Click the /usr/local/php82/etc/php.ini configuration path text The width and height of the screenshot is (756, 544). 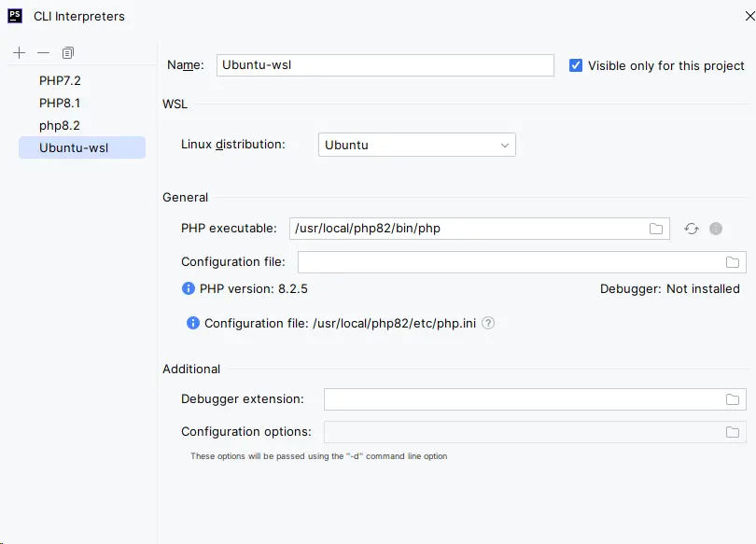pyautogui.click(x=395, y=323)
